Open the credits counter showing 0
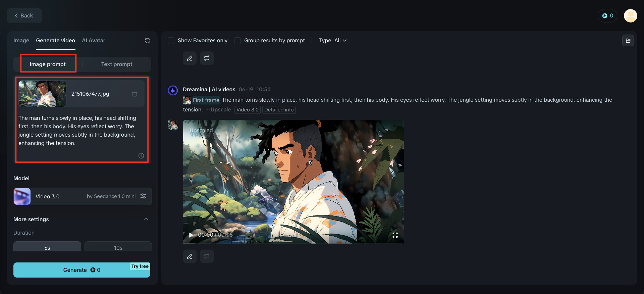 click(x=607, y=16)
